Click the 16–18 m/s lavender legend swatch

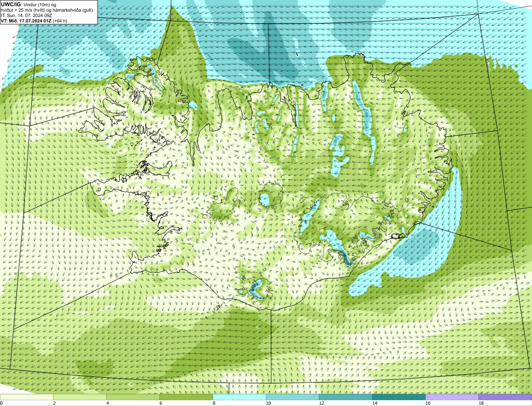point(452,397)
